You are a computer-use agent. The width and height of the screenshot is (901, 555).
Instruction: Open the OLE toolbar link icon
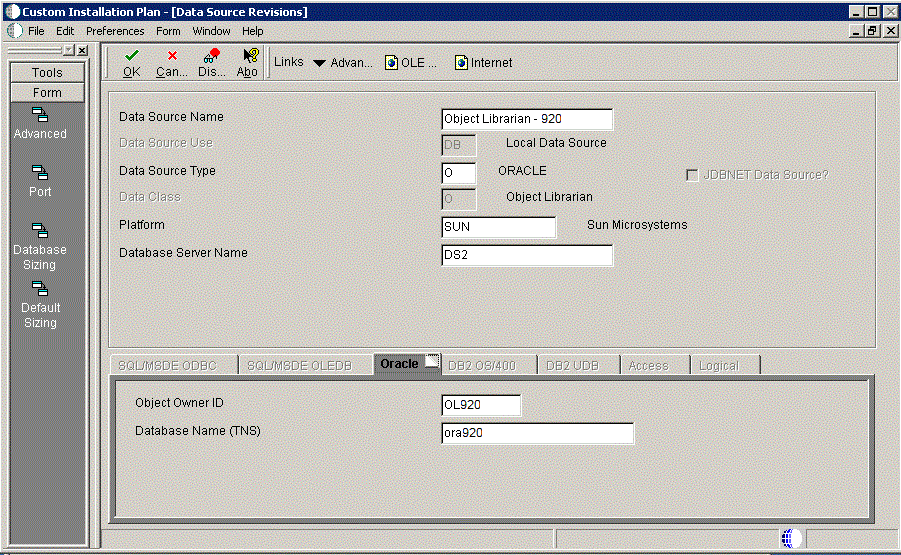(x=391, y=63)
